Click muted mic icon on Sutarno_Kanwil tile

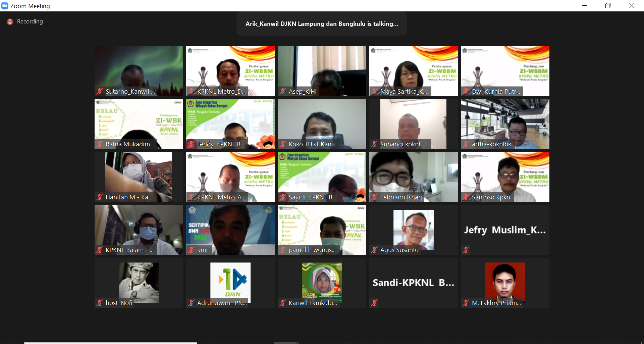point(100,91)
